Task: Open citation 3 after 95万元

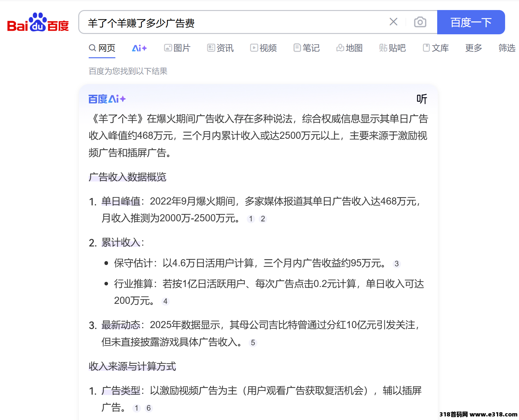Action: [396, 264]
